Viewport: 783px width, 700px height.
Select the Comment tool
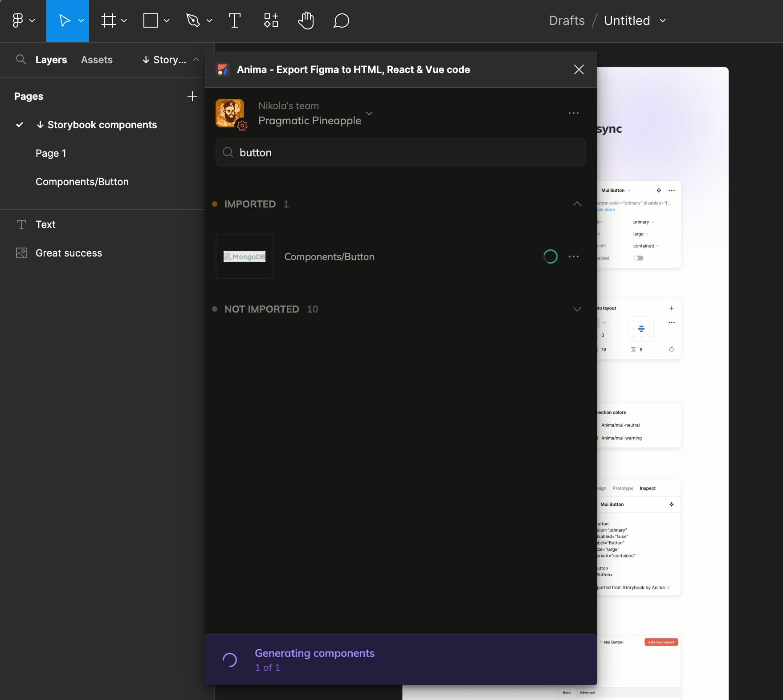point(341,20)
